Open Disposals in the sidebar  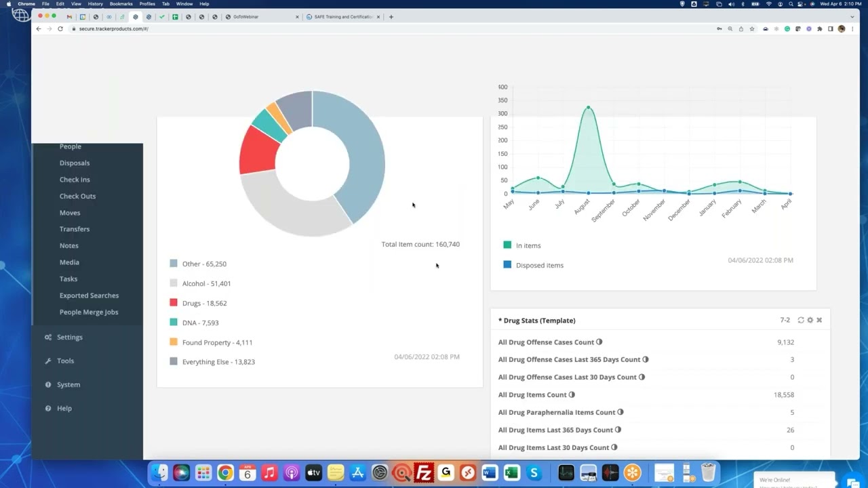(x=75, y=163)
